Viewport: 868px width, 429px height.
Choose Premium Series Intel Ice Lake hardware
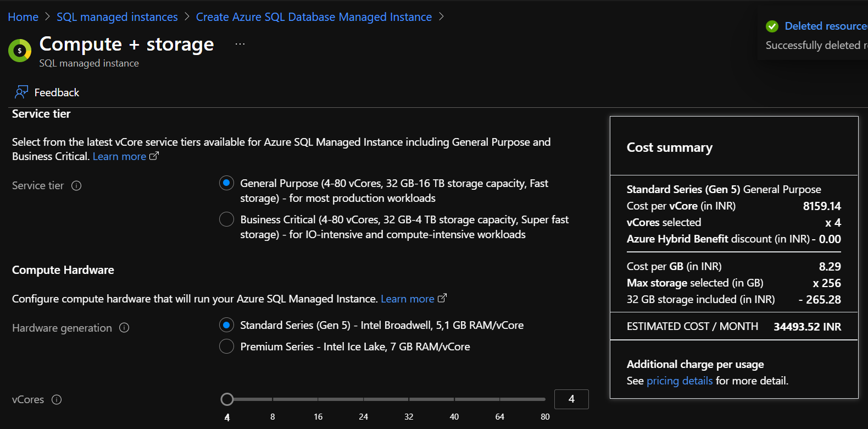coord(226,346)
